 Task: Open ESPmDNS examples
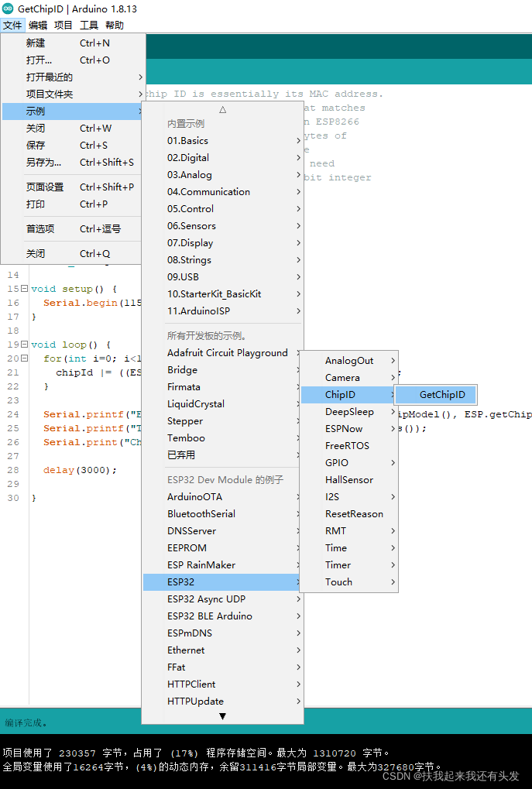[222, 633]
